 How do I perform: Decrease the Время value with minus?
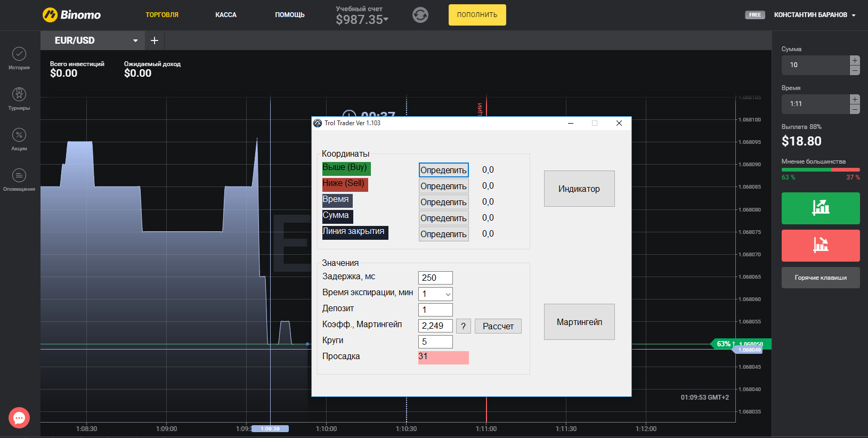tap(855, 109)
